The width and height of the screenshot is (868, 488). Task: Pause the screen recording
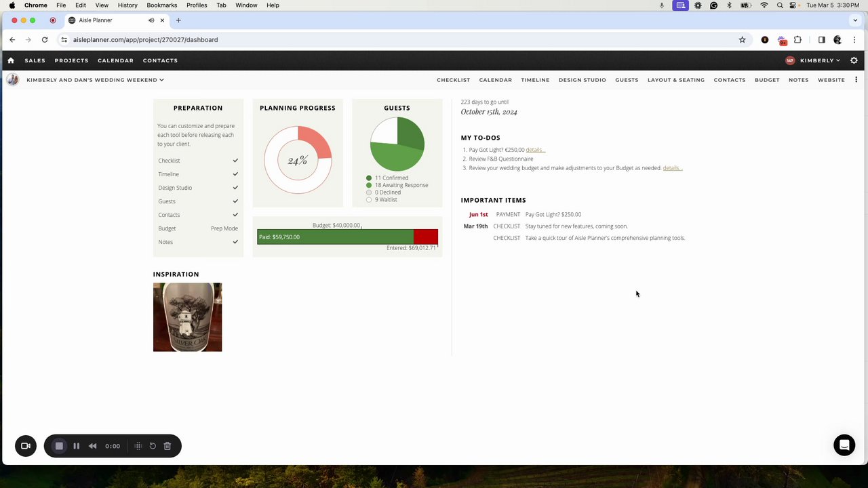tap(76, 446)
